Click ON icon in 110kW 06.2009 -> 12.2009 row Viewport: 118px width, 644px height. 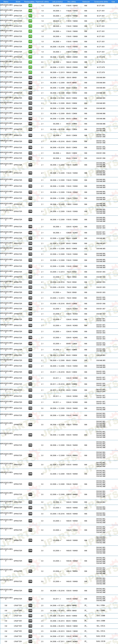pyautogui.click(x=30, y=366)
